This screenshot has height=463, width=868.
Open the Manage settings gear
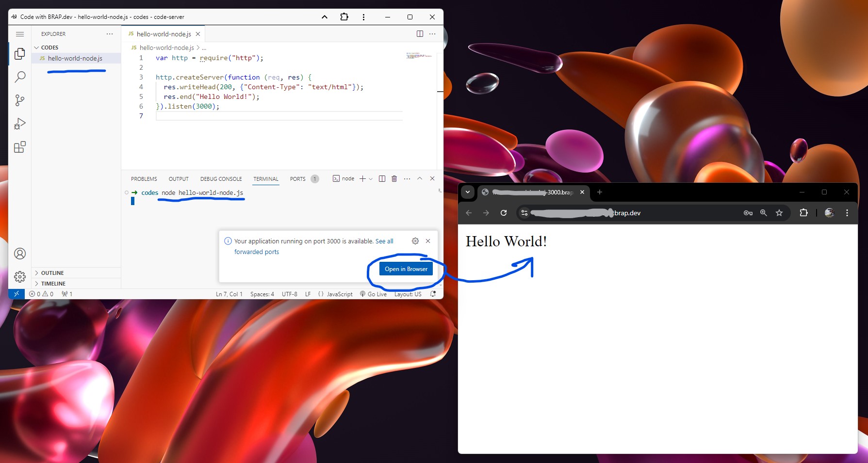pos(20,277)
